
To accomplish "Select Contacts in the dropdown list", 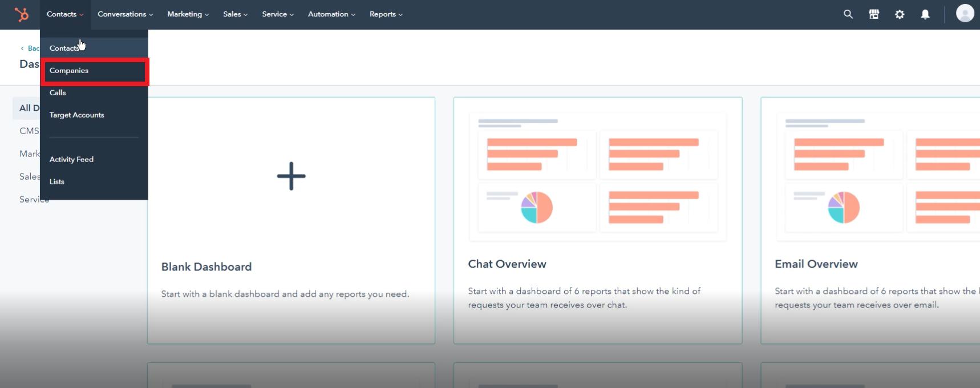I will 94,48.
